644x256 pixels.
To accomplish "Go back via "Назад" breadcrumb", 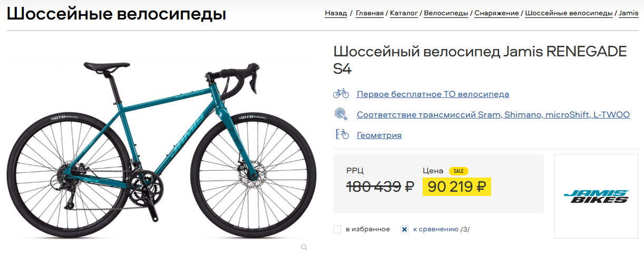I will [336, 13].
